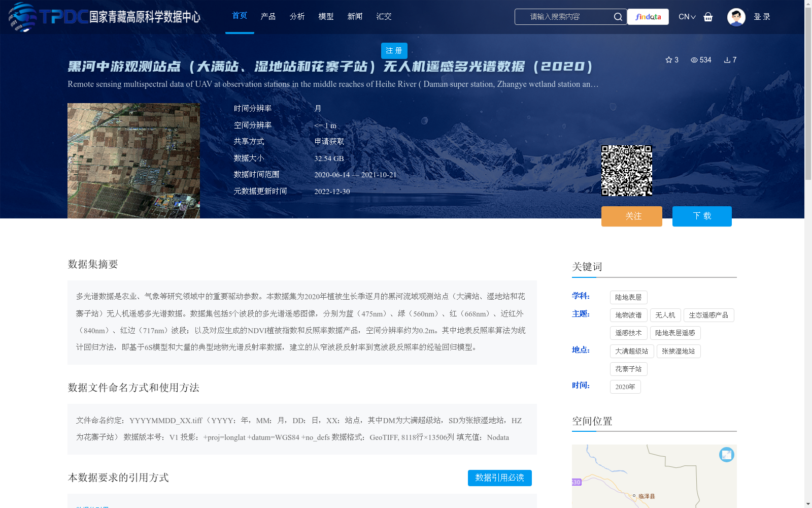Screen dimensions: 812x508
Task: Select the 首页 nav tab
Action: click(240, 16)
